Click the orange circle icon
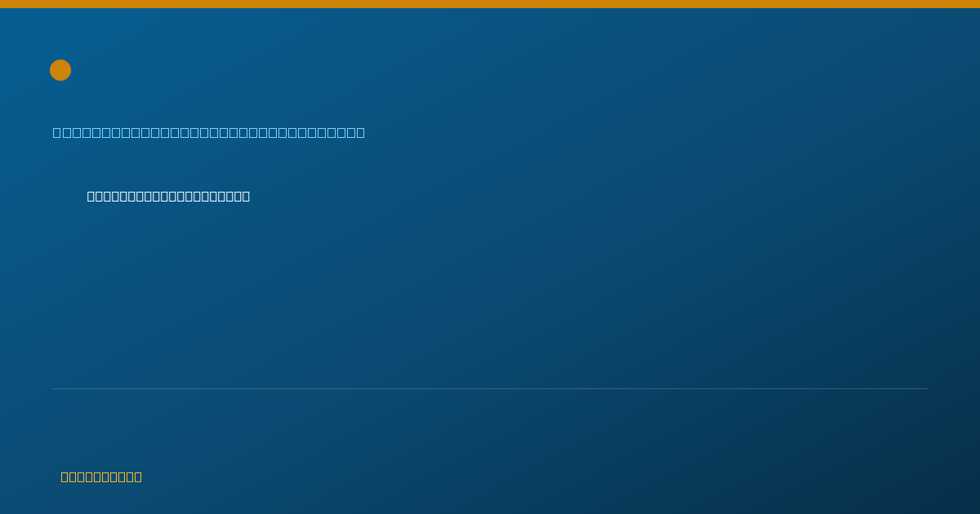Viewport: 980px width, 514px height. tap(60, 70)
